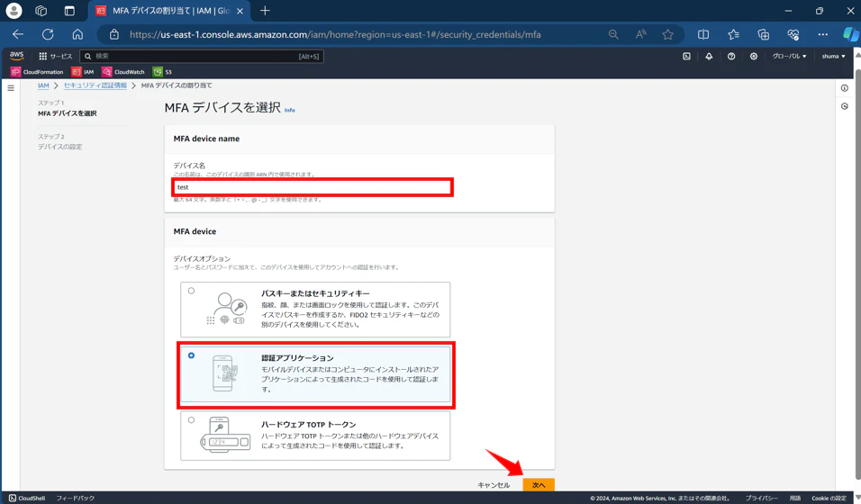This screenshot has width=861, height=504.
Task: Refresh the browser page
Action: [48, 34]
